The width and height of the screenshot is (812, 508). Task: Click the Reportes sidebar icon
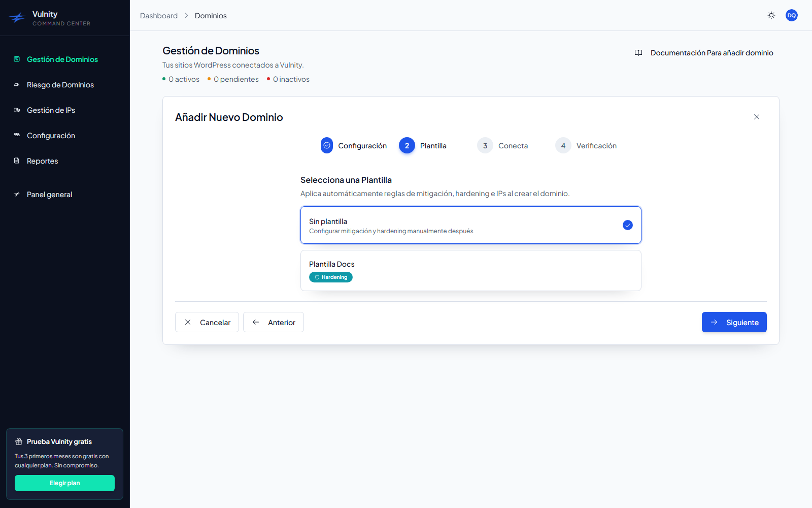pos(17,161)
